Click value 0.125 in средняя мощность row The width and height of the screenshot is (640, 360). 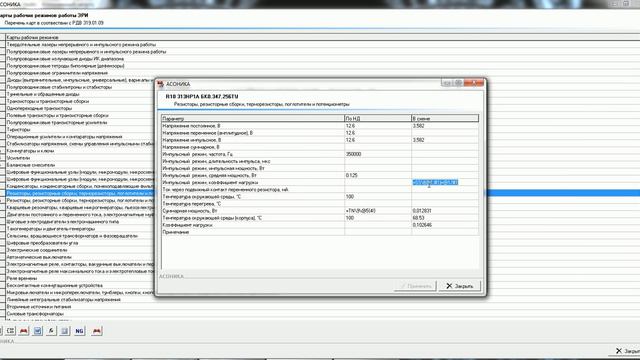(351, 176)
